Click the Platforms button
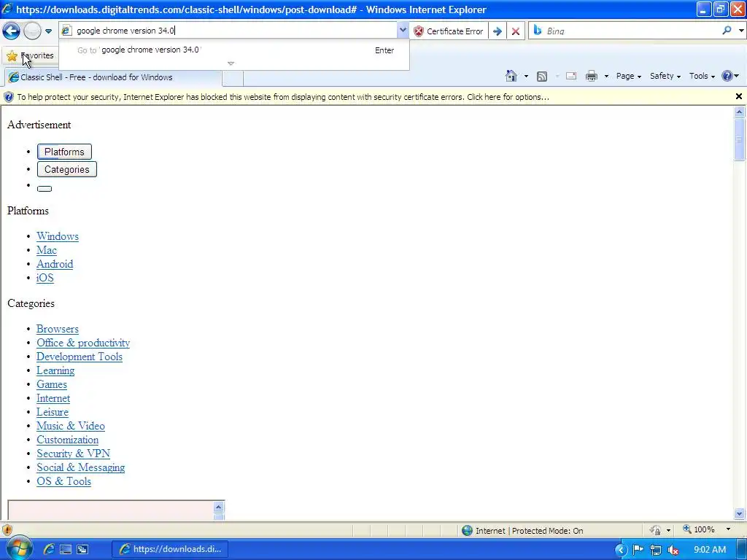Viewport: 747px width, 560px height. point(64,152)
